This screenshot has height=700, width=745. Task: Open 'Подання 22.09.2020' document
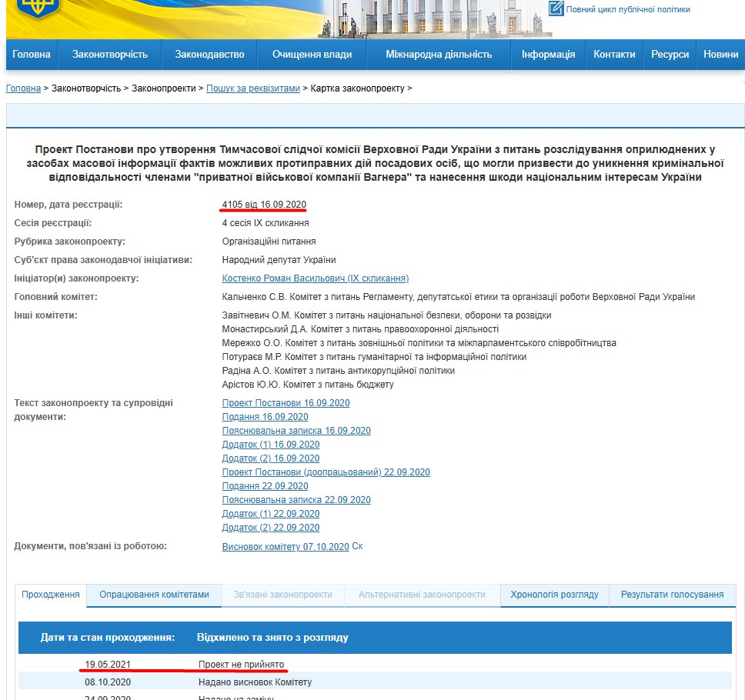pyautogui.click(x=265, y=486)
